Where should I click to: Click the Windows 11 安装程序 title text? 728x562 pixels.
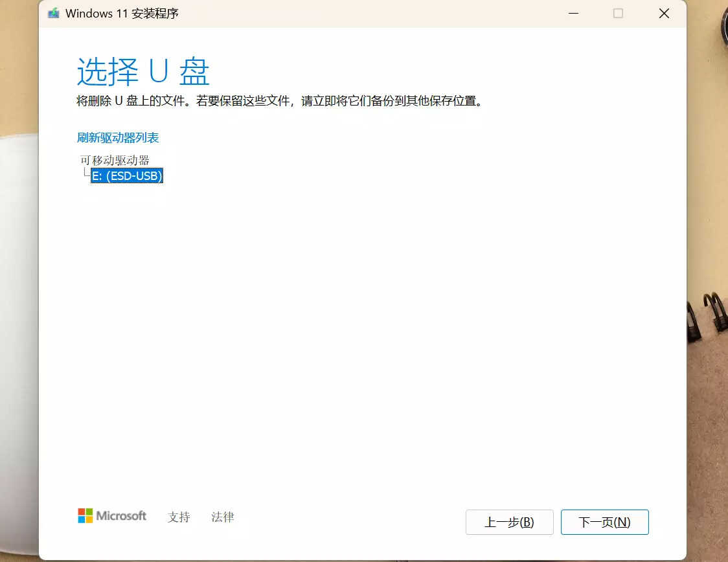(122, 14)
